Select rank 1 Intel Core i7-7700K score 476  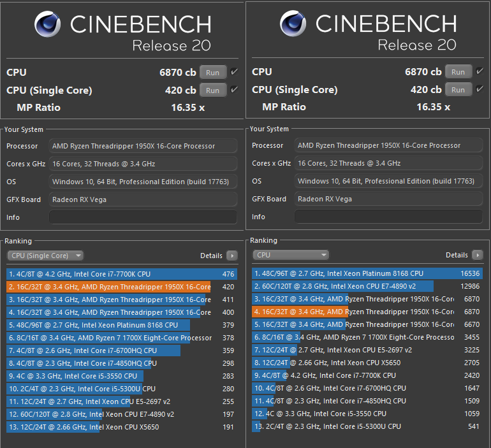click(x=122, y=274)
